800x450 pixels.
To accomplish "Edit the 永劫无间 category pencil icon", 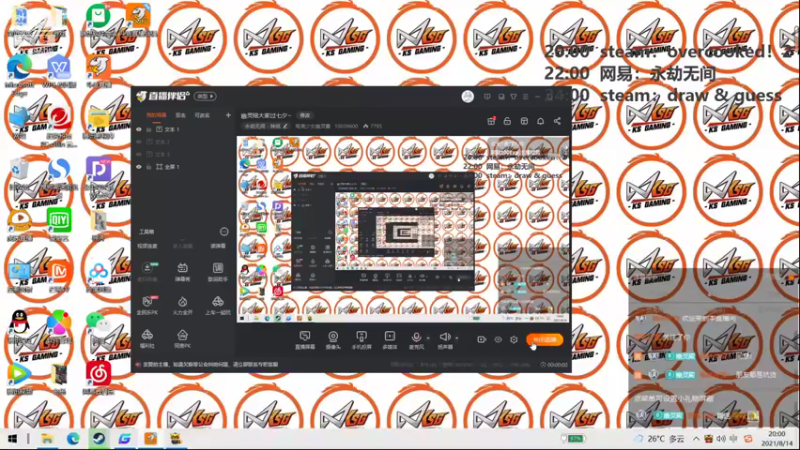I will tap(286, 126).
